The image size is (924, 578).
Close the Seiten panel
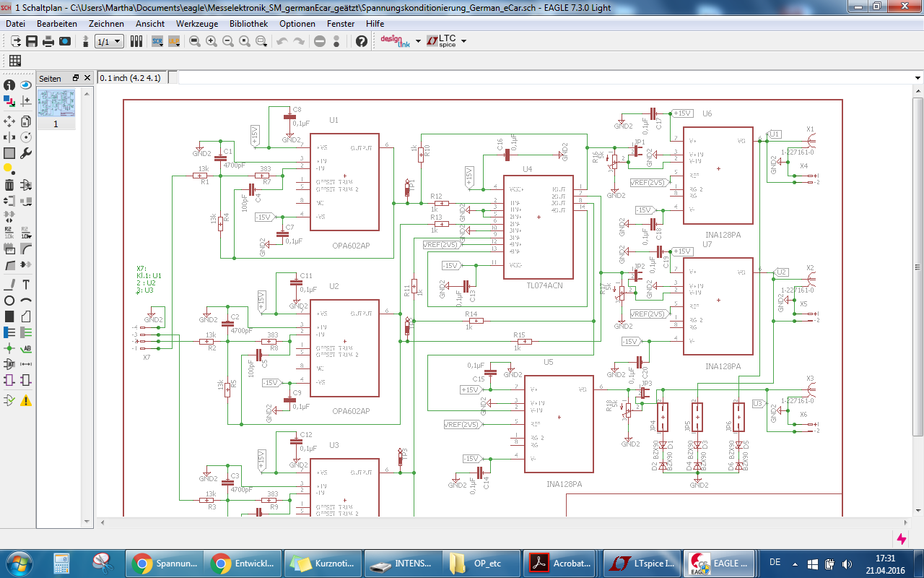click(x=87, y=77)
